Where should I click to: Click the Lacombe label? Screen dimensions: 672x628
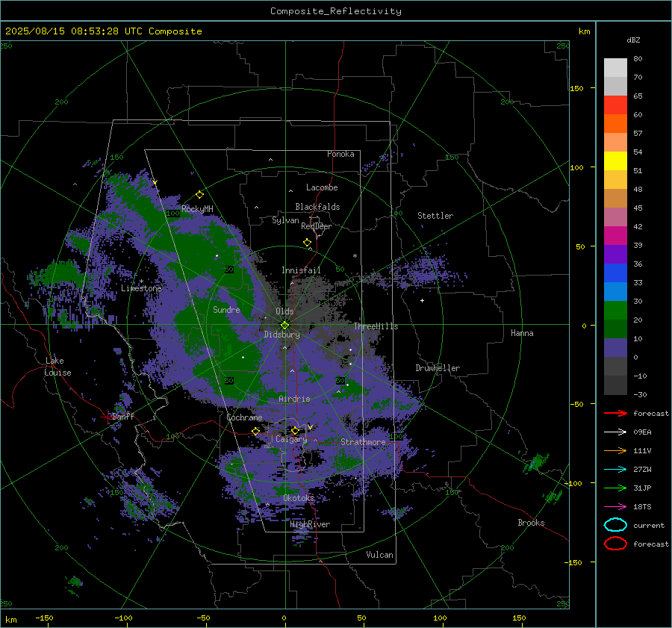(322, 187)
